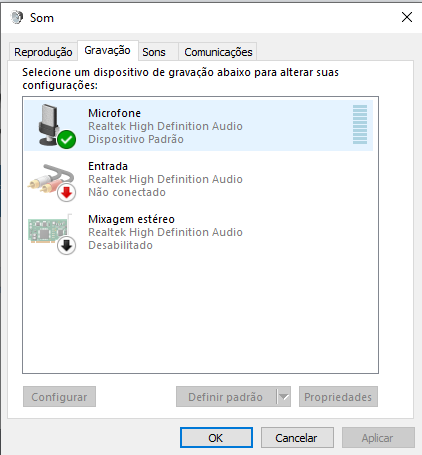The width and height of the screenshot is (422, 455).
Task: Switch to the Reprodução tab
Action: (43, 52)
